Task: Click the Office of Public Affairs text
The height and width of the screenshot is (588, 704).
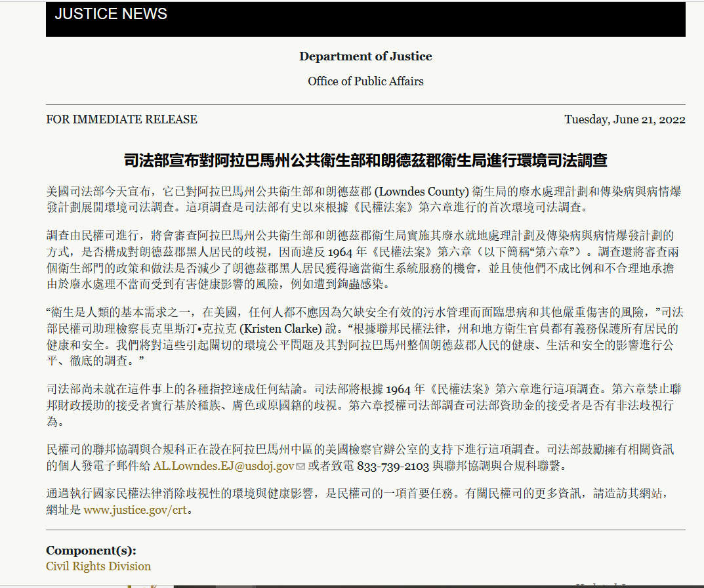Action: (x=365, y=81)
